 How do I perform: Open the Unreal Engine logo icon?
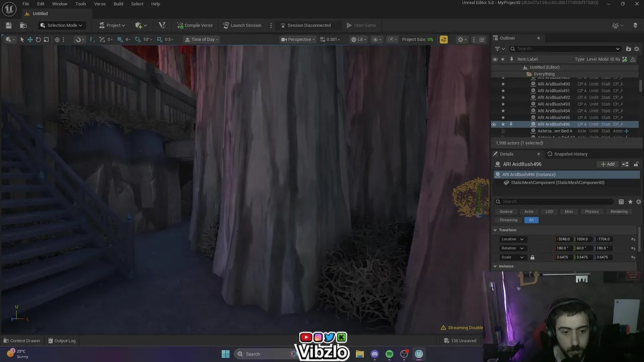pyautogui.click(x=9, y=8)
